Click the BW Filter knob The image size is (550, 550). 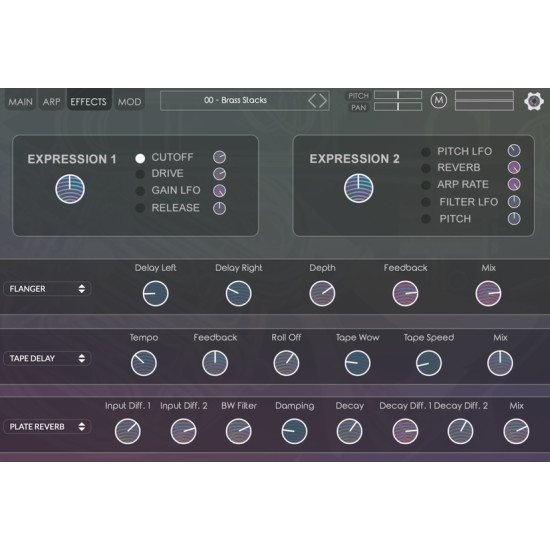pos(239,431)
